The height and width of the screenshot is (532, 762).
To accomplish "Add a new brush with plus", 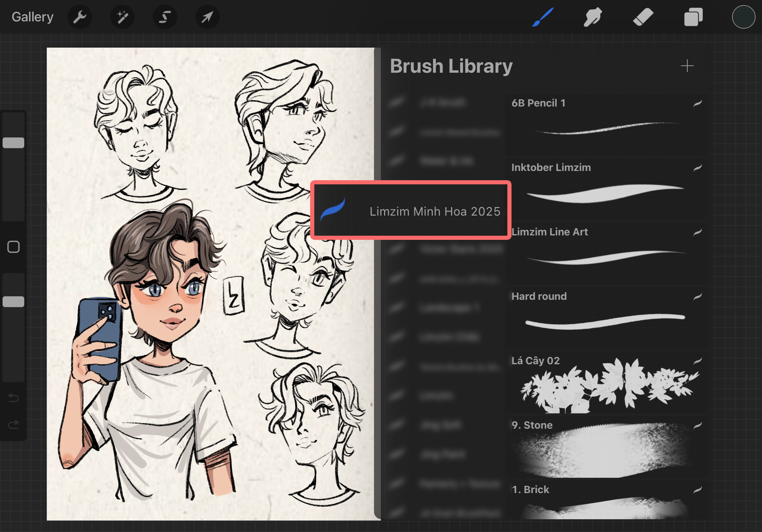I will click(x=687, y=66).
